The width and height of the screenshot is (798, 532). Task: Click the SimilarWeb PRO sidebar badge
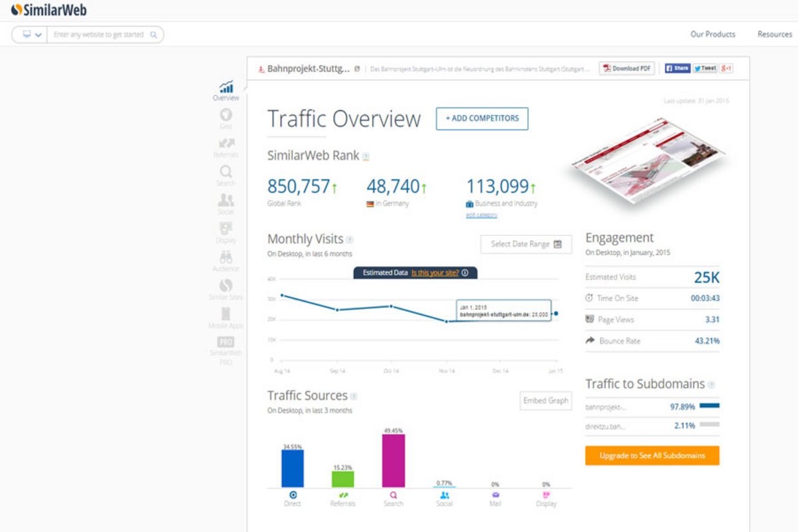(x=226, y=342)
